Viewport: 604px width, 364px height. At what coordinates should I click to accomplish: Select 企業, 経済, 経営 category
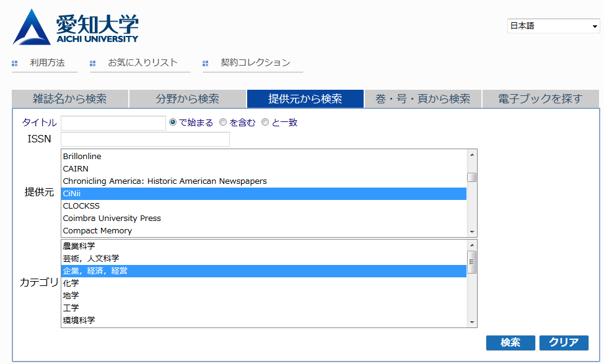[264, 271]
